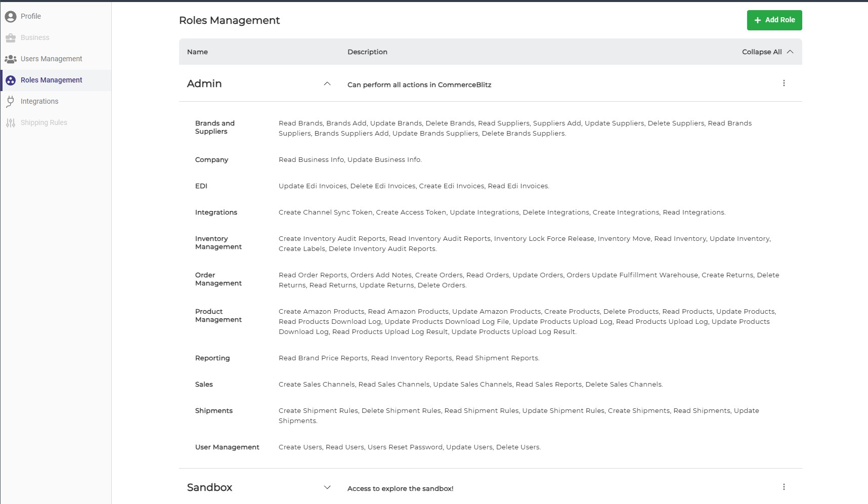Click the Sales permission group label
868x504 pixels.
(204, 385)
